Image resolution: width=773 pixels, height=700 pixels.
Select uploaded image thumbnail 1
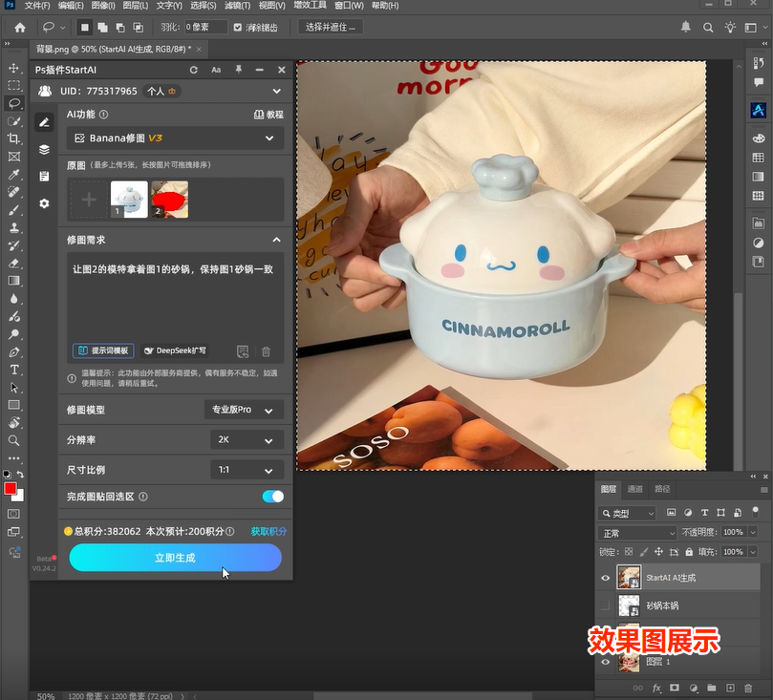(129, 200)
